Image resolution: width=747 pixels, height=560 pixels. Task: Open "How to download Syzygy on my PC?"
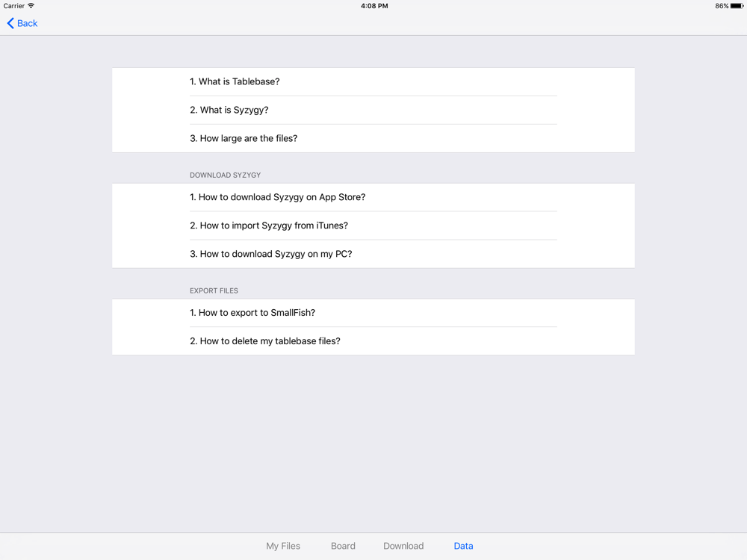(x=373, y=254)
